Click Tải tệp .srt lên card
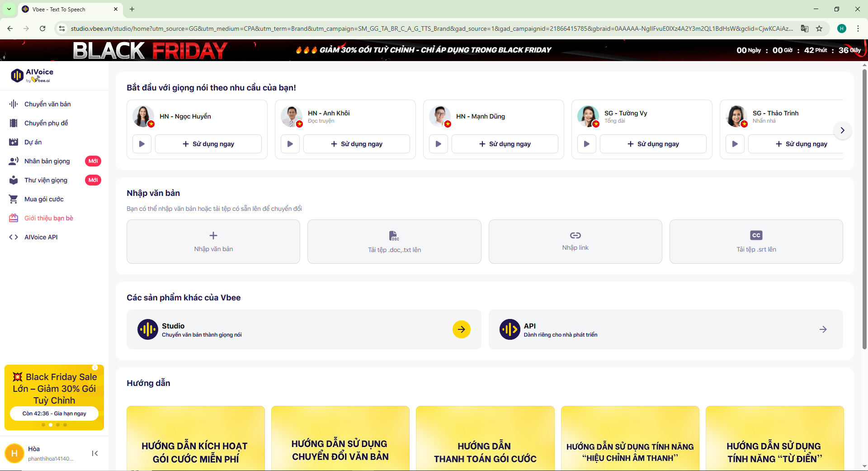Viewport: 868px width, 471px height. click(756, 242)
